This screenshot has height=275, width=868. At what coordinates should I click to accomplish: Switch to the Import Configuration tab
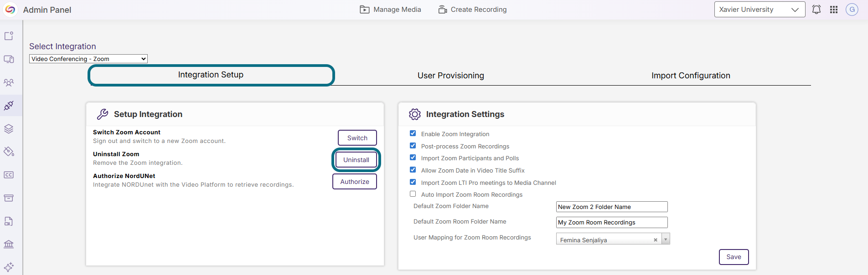(x=691, y=76)
